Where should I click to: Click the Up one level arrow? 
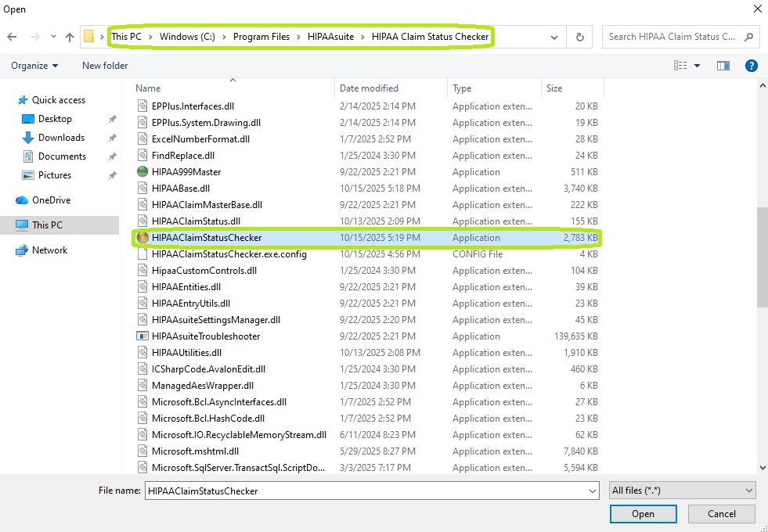coord(70,37)
